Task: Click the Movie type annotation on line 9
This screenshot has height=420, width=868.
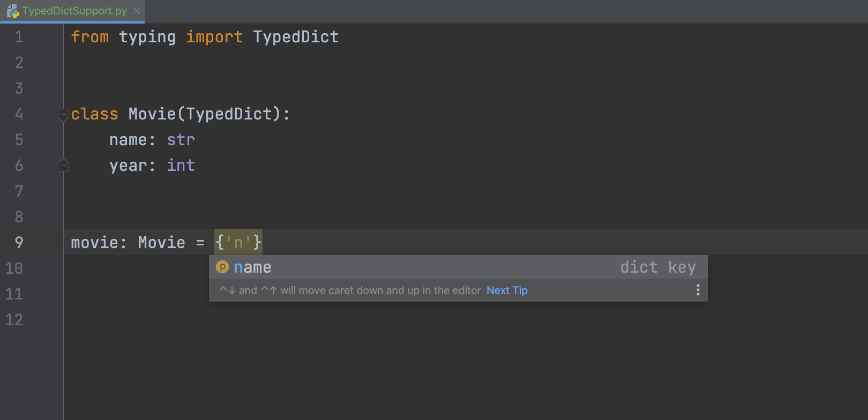Action: pyautogui.click(x=161, y=243)
